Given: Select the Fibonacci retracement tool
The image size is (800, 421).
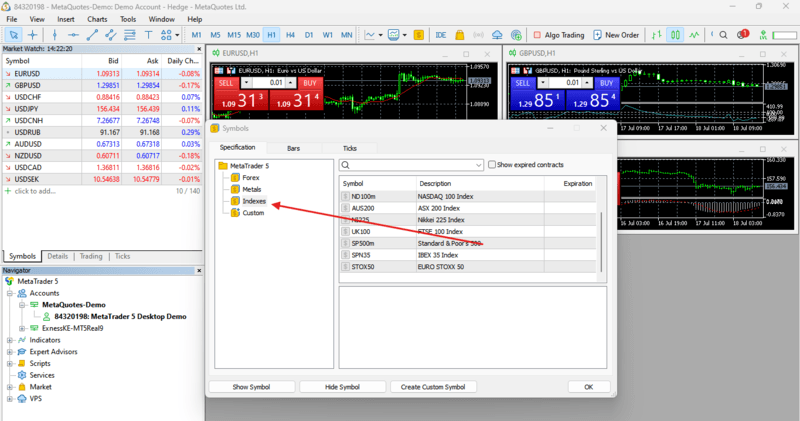Looking at the screenshot, I should pyautogui.click(x=130, y=35).
